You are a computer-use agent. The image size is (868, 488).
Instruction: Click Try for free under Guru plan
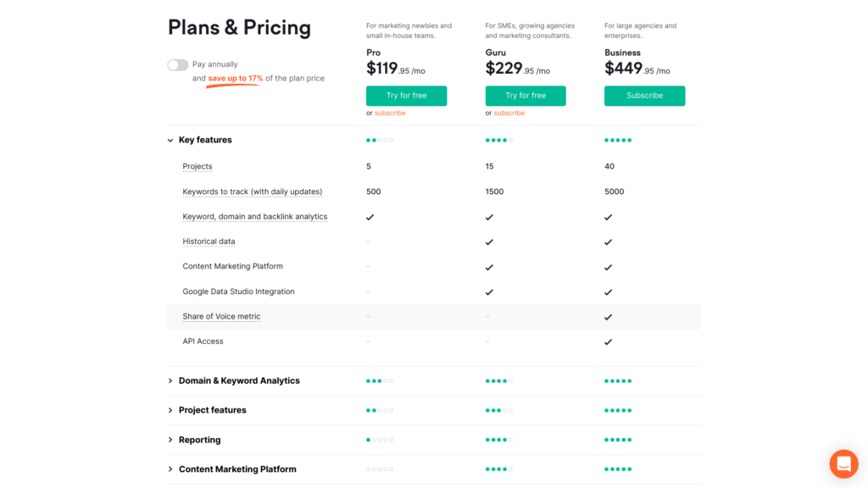point(526,96)
